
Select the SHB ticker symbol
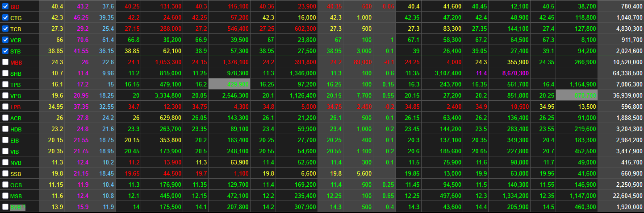[16, 74]
